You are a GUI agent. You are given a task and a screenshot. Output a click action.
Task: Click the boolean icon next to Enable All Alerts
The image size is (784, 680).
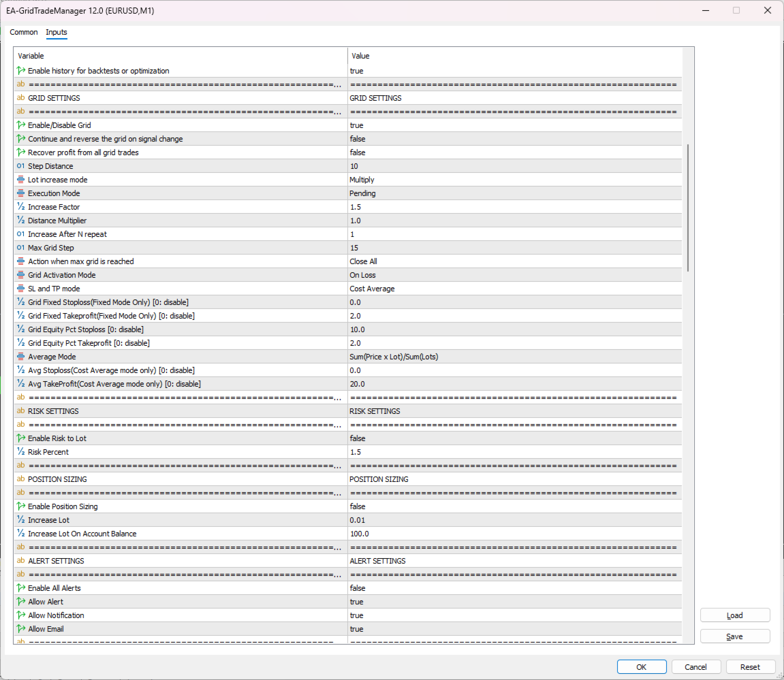pyautogui.click(x=21, y=588)
